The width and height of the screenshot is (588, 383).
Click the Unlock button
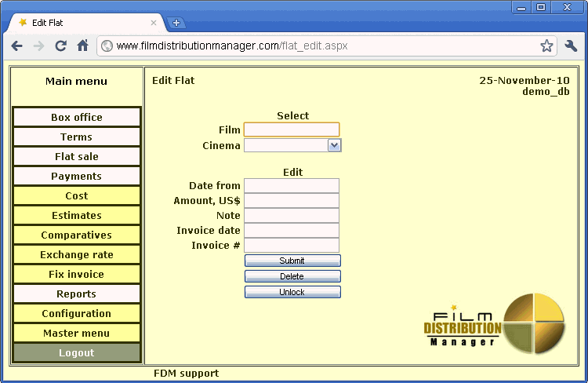tap(292, 292)
